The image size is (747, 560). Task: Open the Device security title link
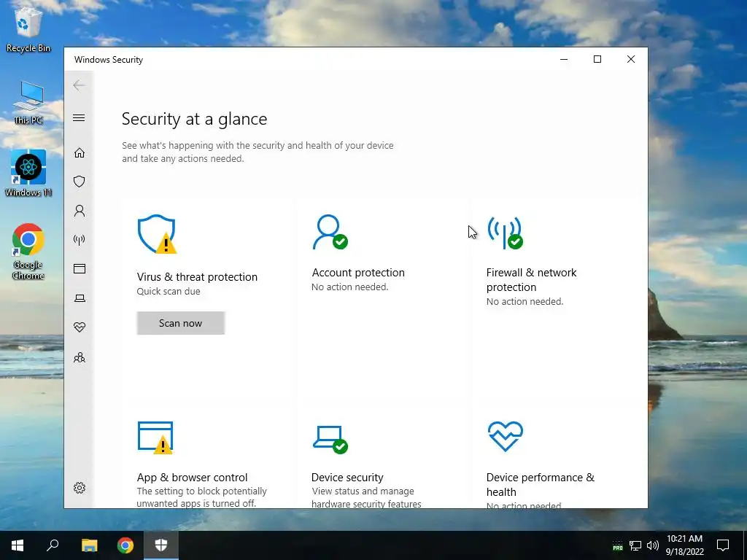(x=347, y=478)
